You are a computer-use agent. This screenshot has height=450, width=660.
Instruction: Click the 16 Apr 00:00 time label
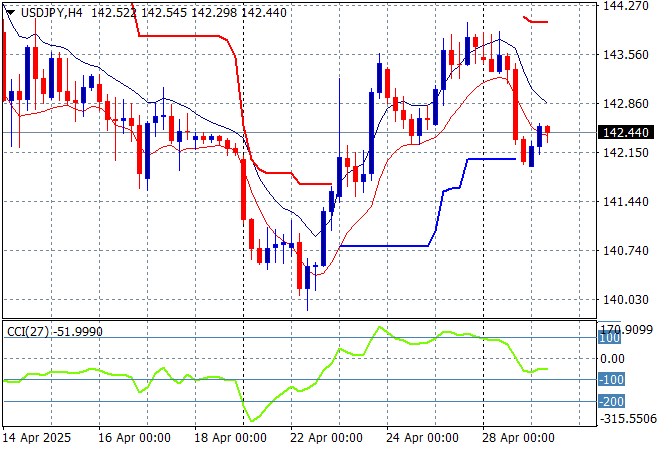click(134, 438)
